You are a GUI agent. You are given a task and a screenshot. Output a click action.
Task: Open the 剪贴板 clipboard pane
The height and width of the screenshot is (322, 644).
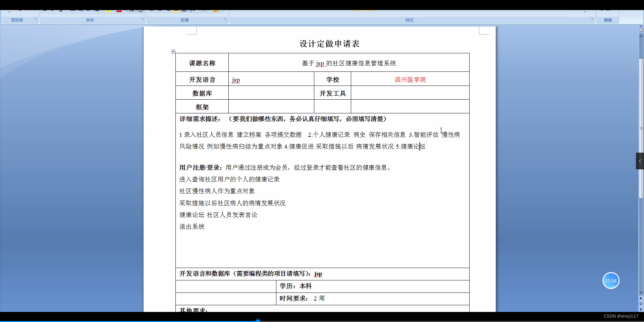pyautogui.click(x=36, y=19)
